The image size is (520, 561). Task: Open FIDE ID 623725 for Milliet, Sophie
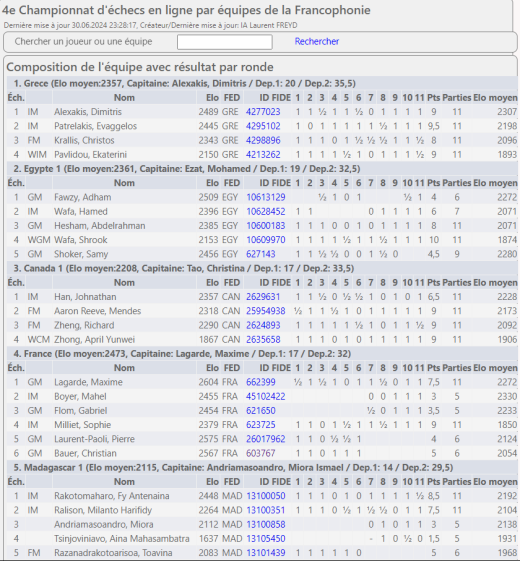click(x=261, y=425)
